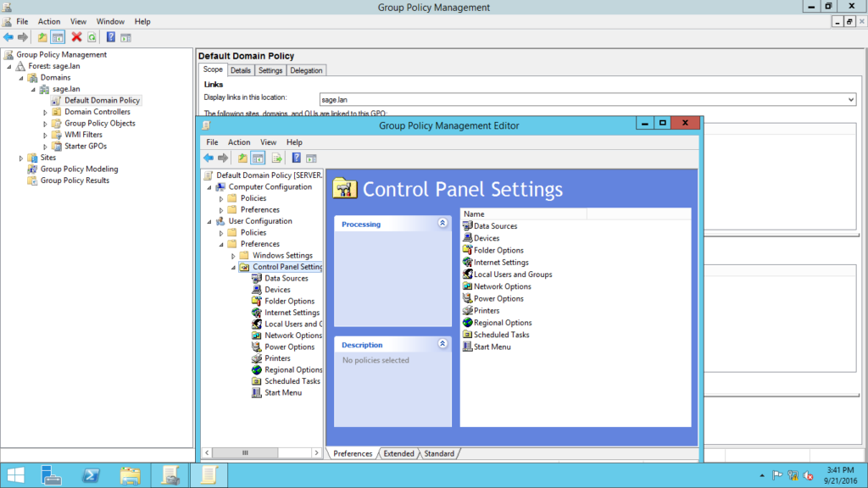
Task: Expand the Group Policy Objects tree node
Action: coord(46,124)
